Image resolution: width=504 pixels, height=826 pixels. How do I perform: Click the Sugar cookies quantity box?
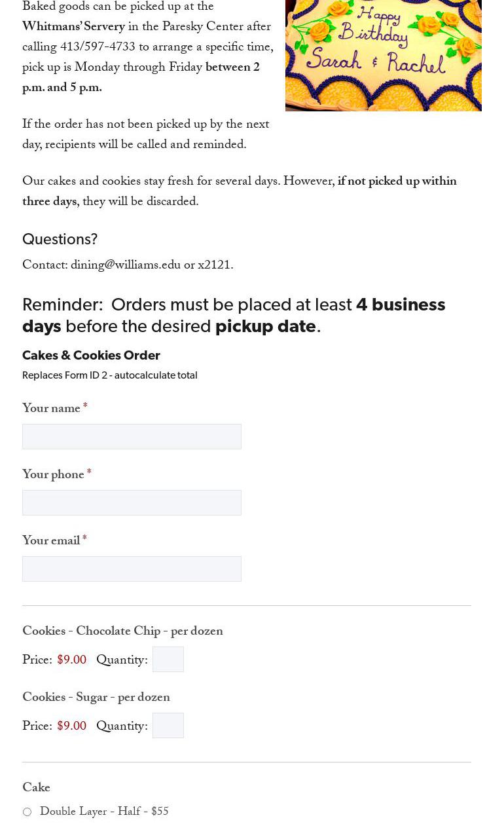tap(168, 726)
